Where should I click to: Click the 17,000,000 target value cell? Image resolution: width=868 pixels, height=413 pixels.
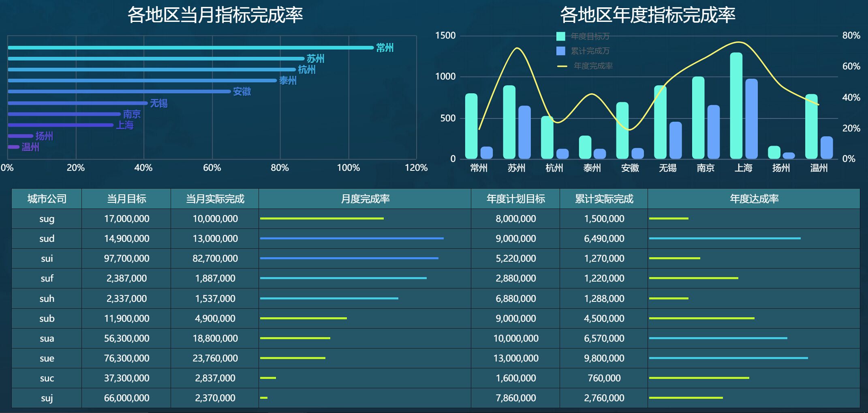coord(126,219)
